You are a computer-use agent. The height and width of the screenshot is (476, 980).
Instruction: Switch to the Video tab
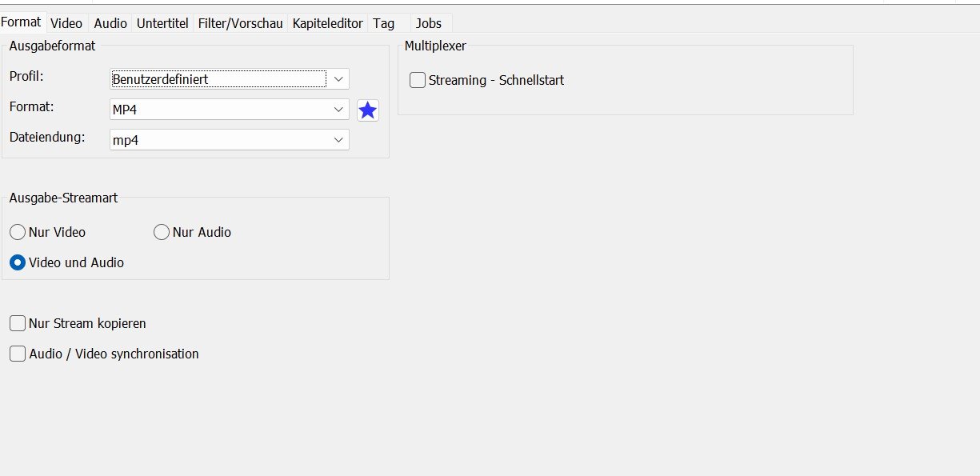66,23
